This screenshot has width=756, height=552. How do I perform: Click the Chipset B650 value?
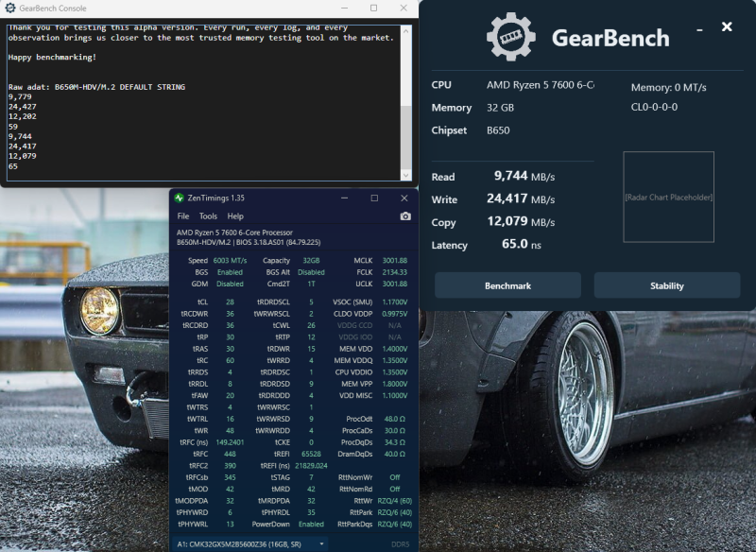click(498, 130)
